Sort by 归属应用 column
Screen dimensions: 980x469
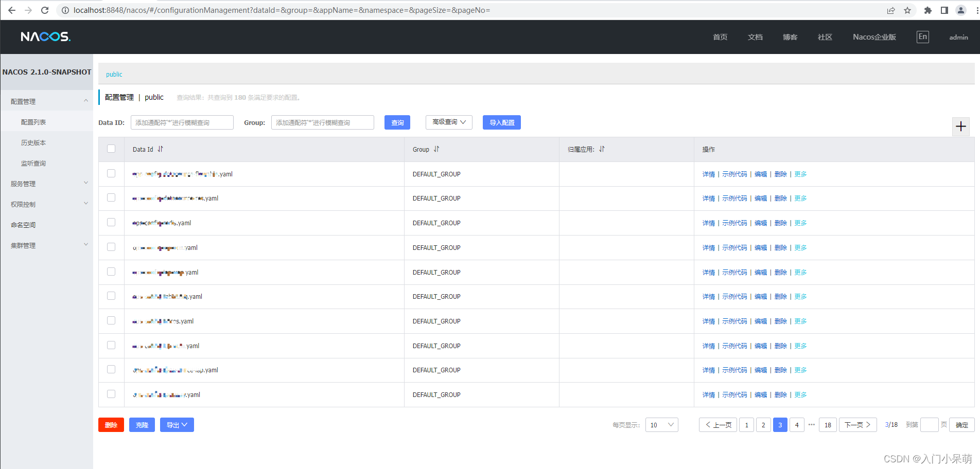coord(602,149)
